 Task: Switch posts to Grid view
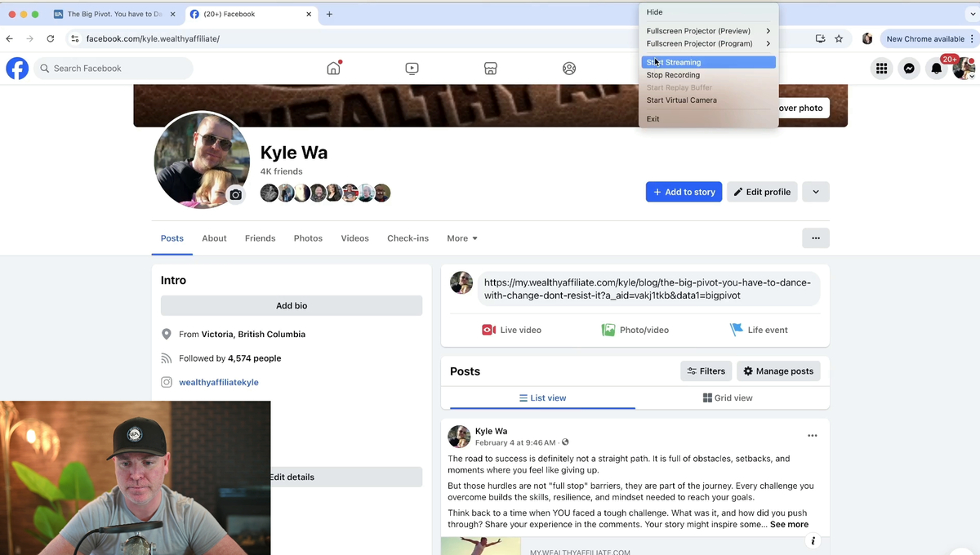(728, 398)
